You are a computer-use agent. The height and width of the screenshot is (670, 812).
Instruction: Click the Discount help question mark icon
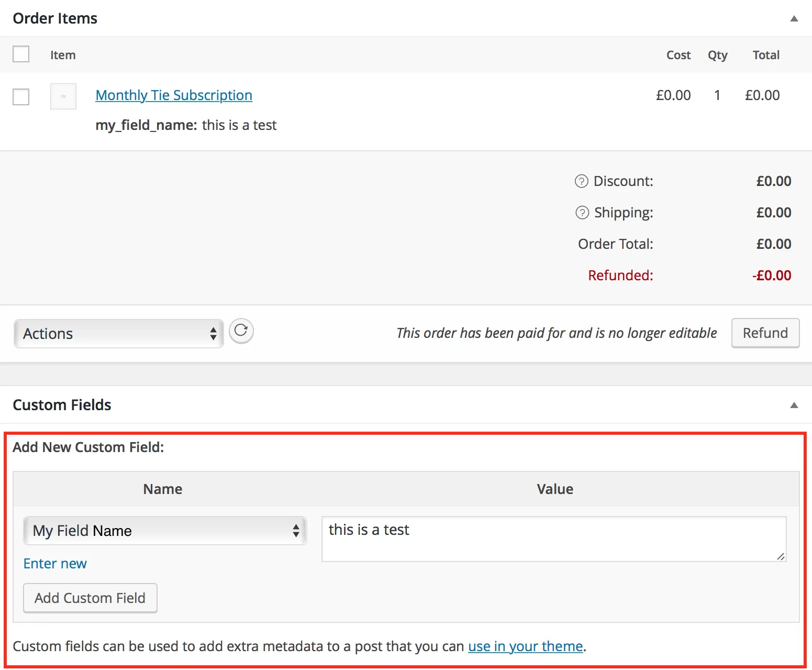581,181
